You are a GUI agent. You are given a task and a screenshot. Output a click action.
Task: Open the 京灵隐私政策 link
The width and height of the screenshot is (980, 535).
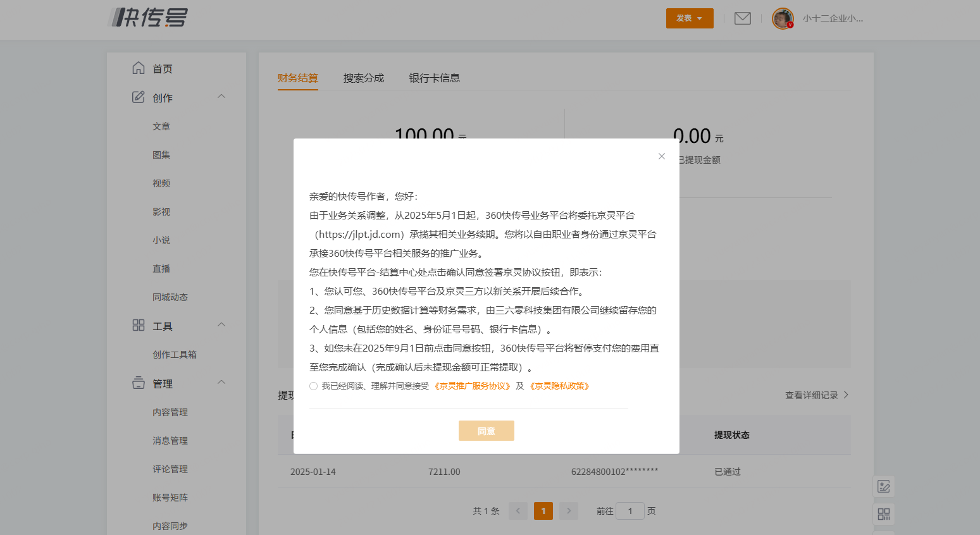click(560, 386)
